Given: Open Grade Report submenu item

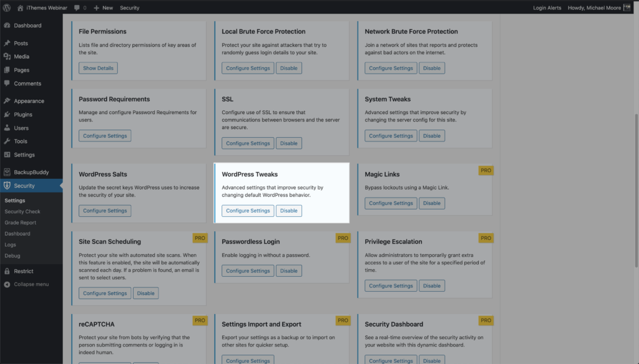Looking at the screenshot, I should point(21,223).
